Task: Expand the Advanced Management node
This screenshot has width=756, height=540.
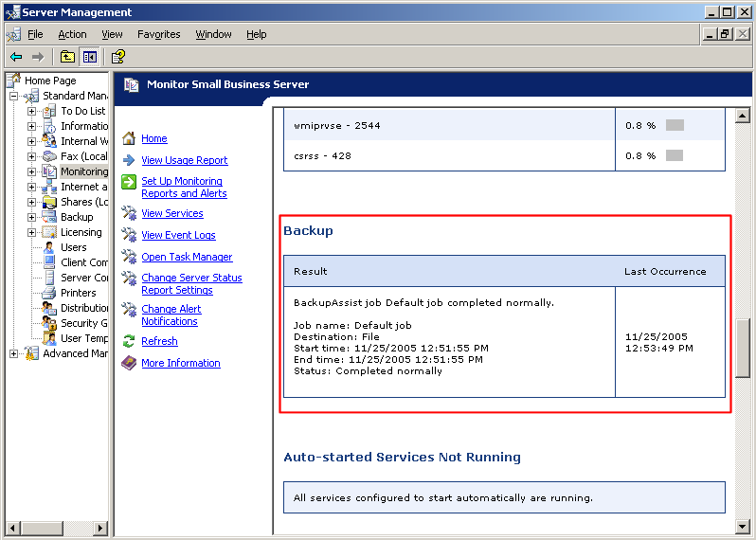Action: tap(14, 353)
